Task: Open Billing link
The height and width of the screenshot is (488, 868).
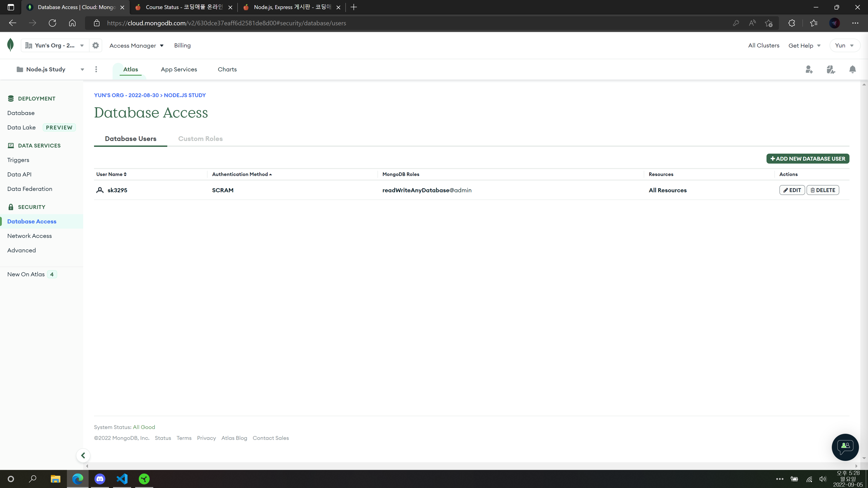Action: click(x=182, y=45)
